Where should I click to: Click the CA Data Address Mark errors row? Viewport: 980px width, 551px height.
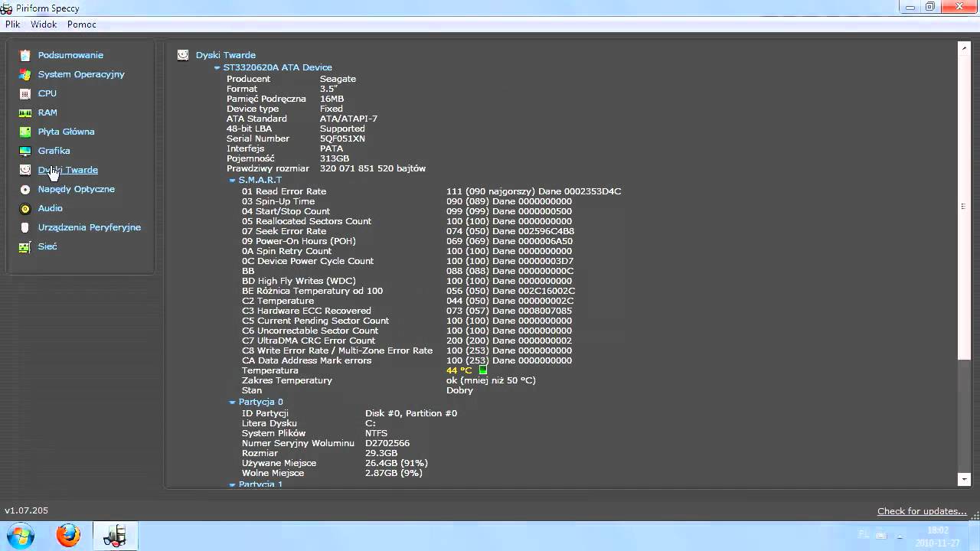(x=407, y=360)
